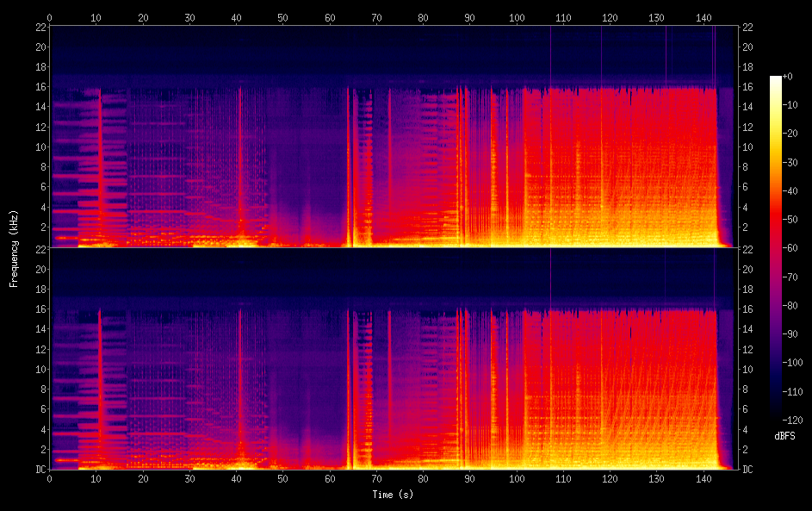Select the 50 second tick on bottom time axis
Screen dimensions: 812x511
point(282,479)
